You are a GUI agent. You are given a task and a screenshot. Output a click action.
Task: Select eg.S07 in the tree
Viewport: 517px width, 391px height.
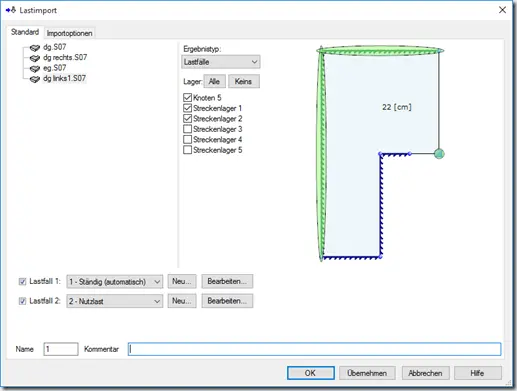(x=55, y=68)
